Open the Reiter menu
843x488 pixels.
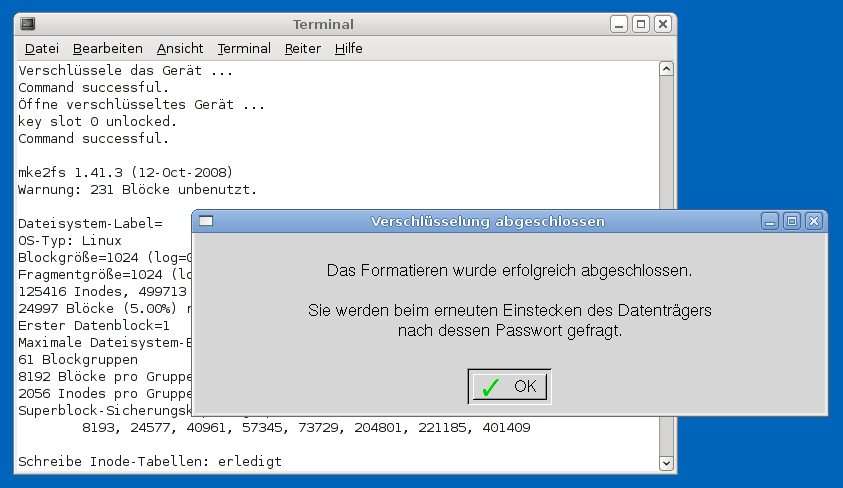(302, 48)
